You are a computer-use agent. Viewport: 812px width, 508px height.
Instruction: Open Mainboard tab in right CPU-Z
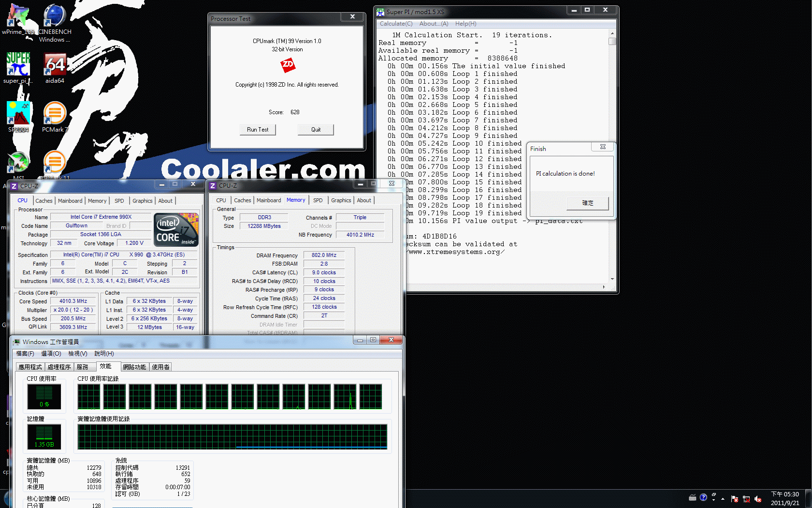[269, 200]
